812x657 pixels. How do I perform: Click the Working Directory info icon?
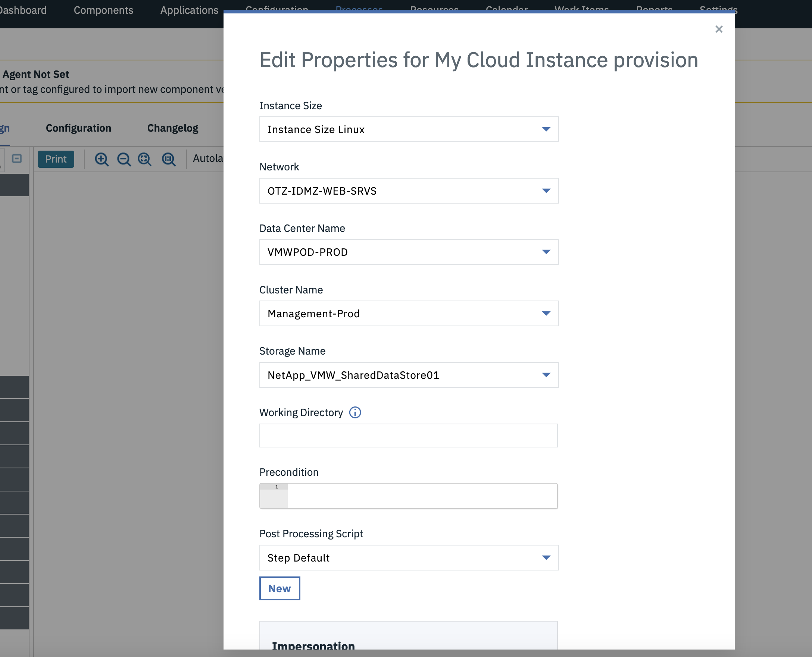[355, 412]
